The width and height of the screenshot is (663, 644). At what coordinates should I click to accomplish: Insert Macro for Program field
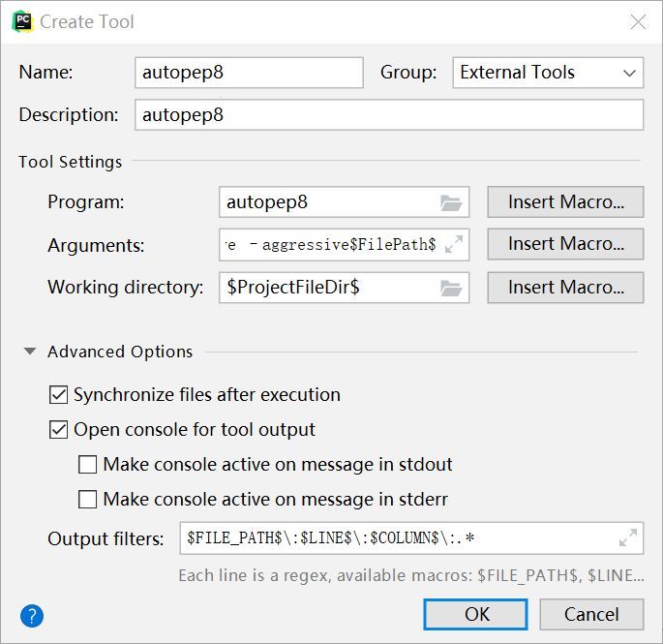coord(565,201)
